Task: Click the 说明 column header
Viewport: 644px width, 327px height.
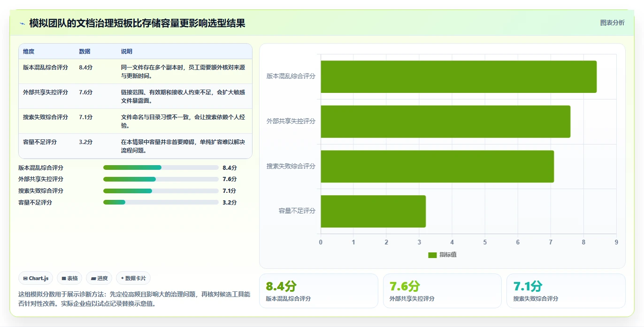Action: click(127, 52)
